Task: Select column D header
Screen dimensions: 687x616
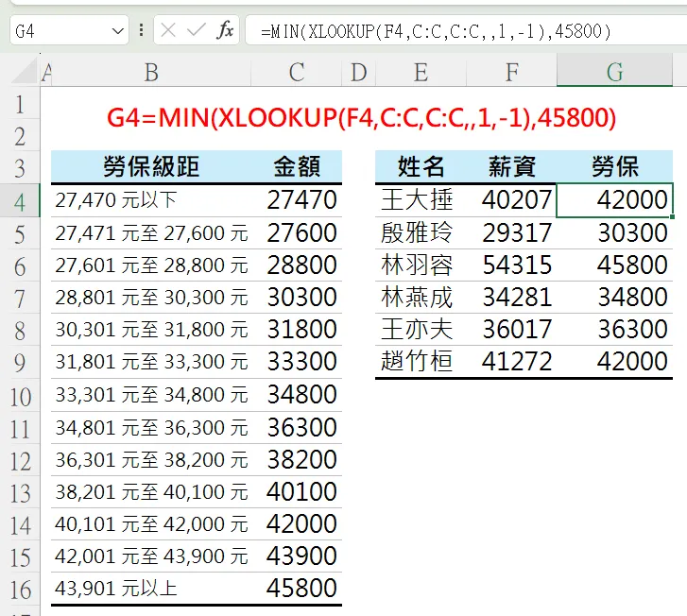Action: (358, 72)
